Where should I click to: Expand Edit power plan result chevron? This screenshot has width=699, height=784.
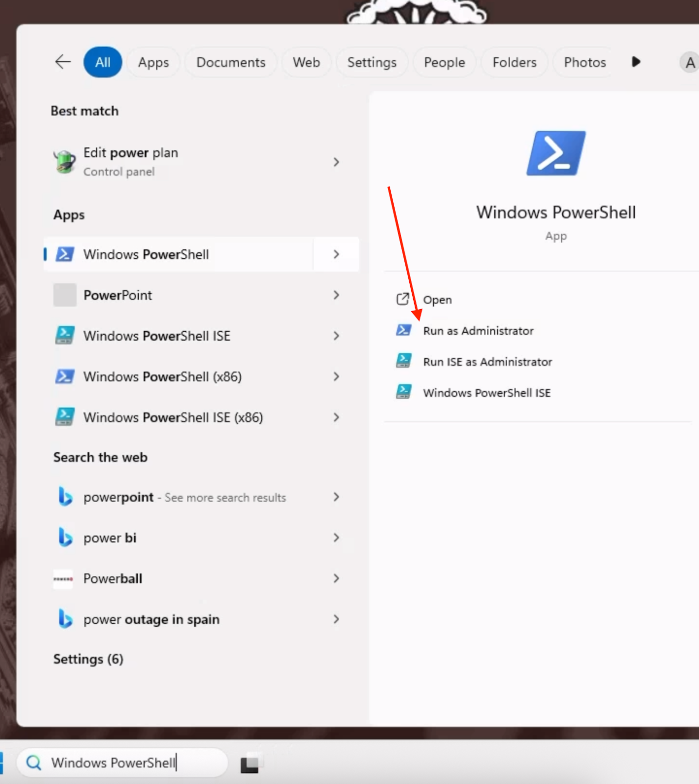336,162
